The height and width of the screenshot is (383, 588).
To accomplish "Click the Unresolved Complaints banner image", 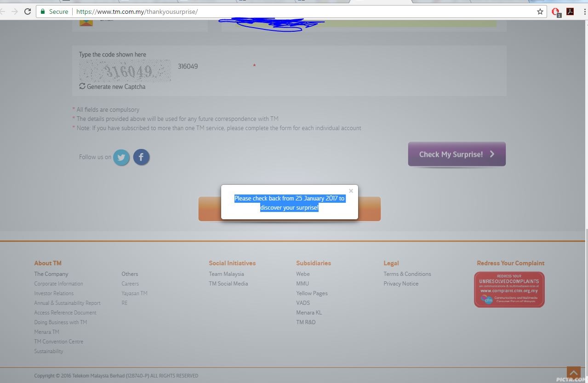I will 509,289.
